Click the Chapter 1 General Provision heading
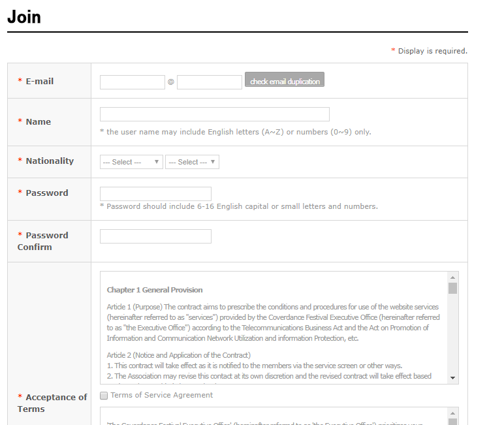 [x=155, y=290]
